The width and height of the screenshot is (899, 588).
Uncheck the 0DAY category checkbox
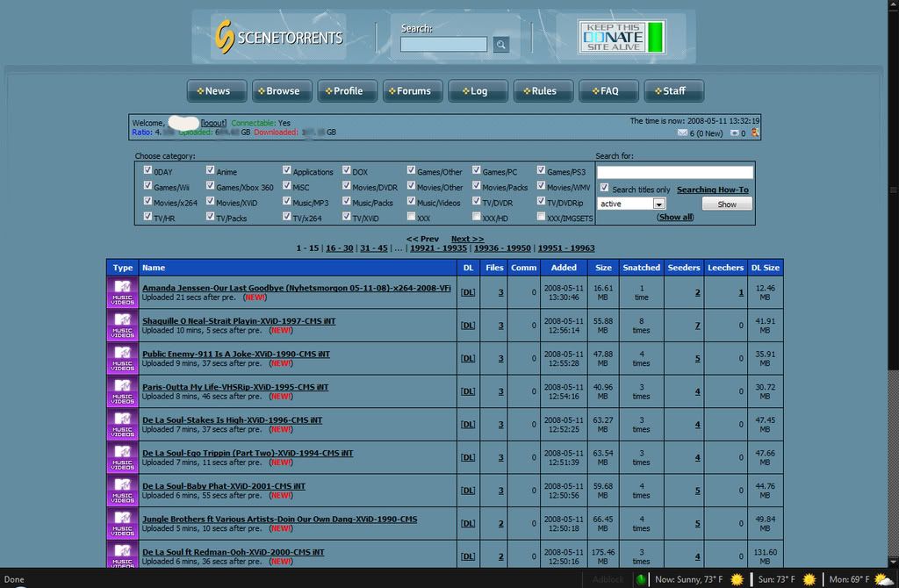pyautogui.click(x=147, y=170)
